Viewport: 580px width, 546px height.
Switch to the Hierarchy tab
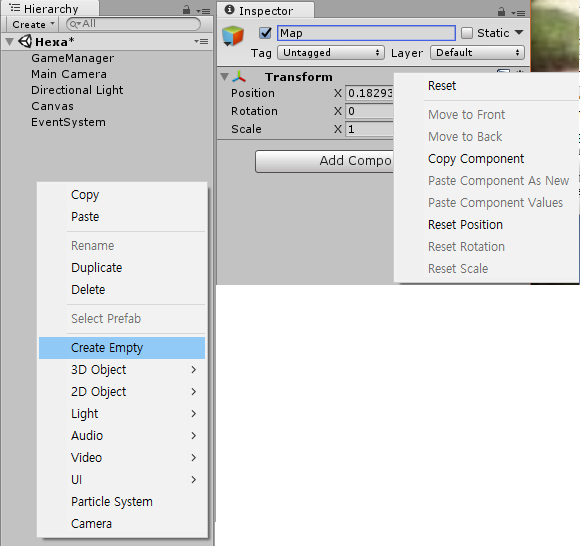tap(51, 9)
